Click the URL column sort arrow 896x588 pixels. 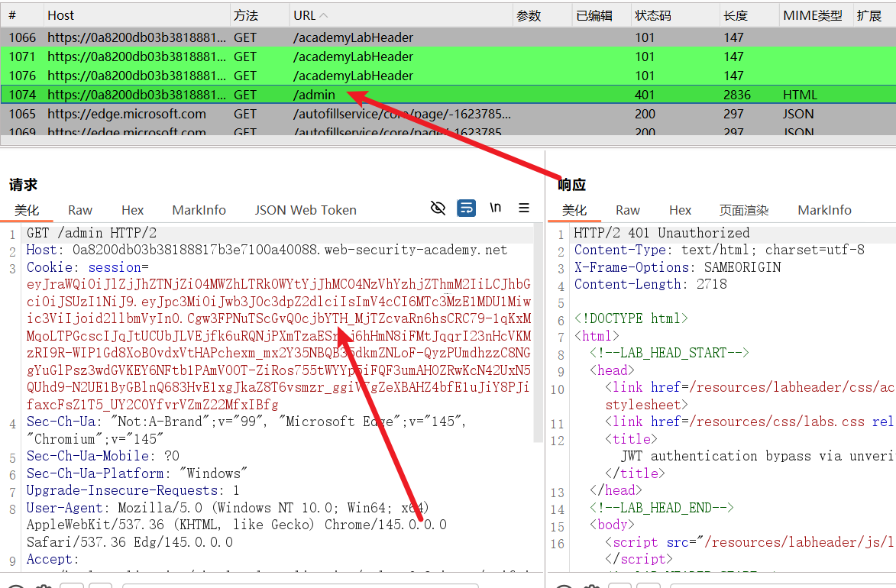323,15
